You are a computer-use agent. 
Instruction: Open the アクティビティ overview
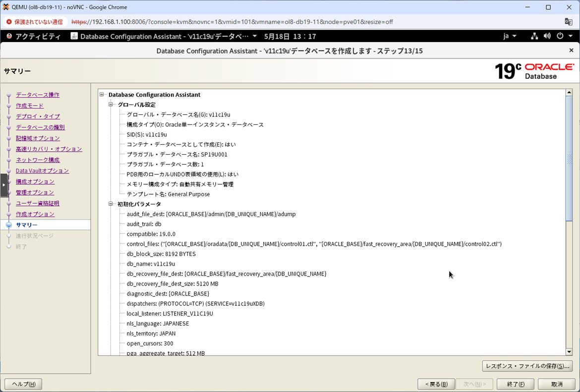34,36
